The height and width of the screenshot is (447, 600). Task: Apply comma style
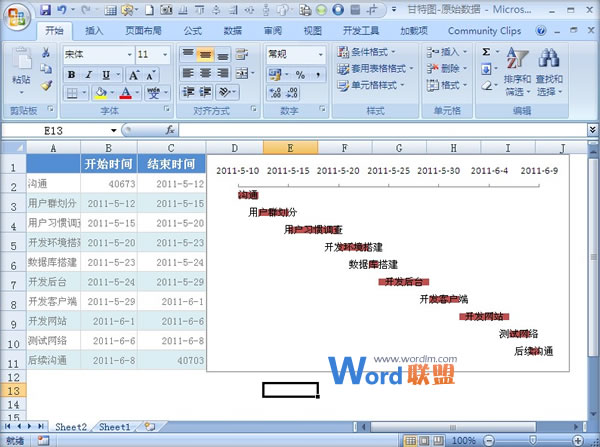click(x=318, y=75)
